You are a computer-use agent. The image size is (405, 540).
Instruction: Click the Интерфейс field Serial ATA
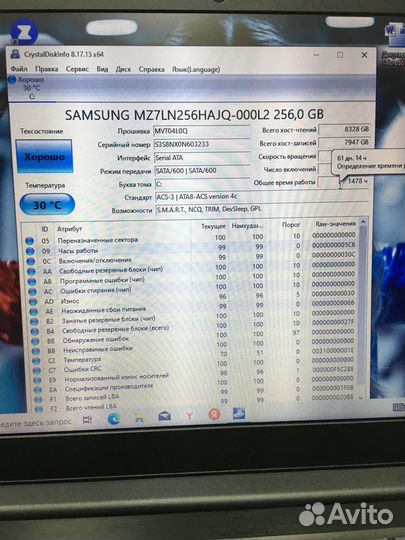[202, 158]
